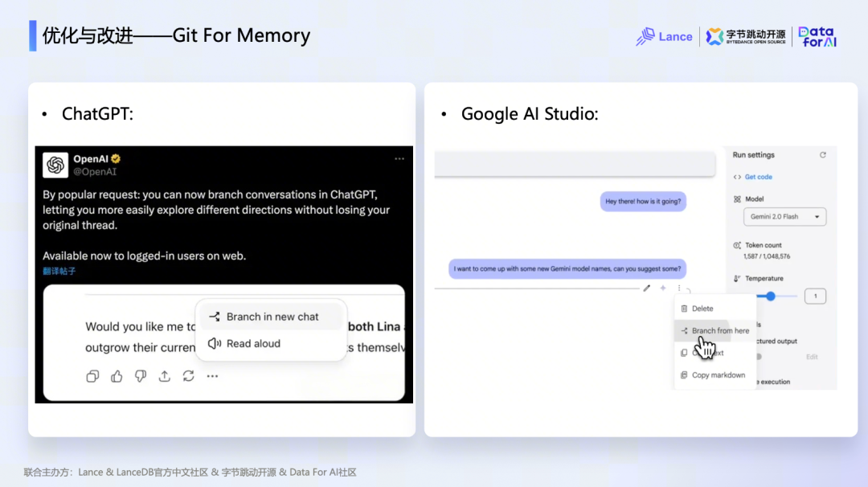Click the 'ChatGPT:' heading
Viewport: 868px width, 487px height.
[x=97, y=114]
